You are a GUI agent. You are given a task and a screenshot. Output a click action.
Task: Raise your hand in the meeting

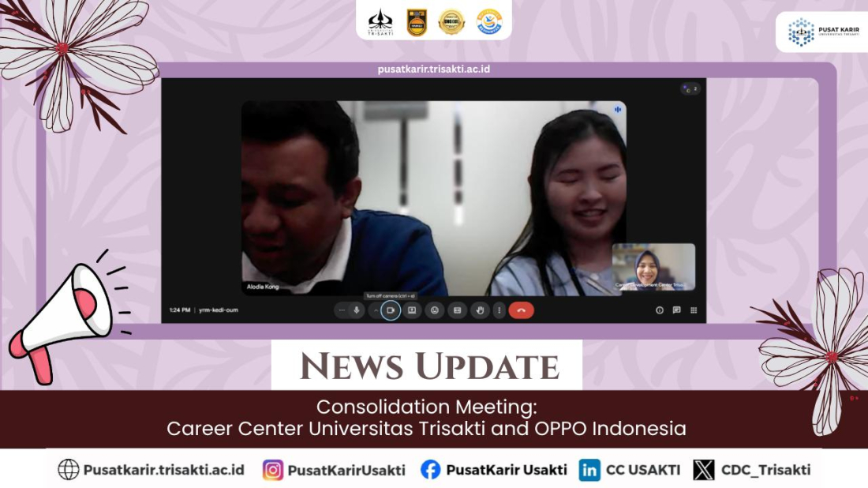480,311
